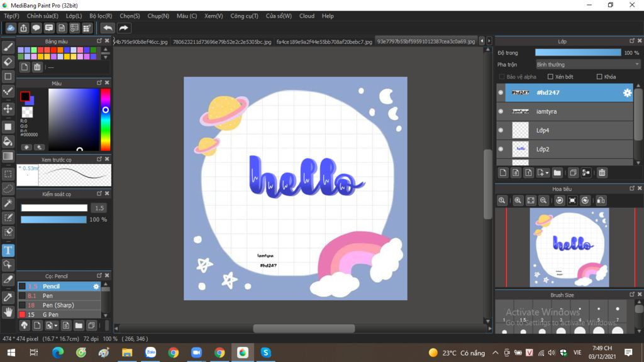Open the Cloud menu
The height and width of the screenshot is (362, 644).
point(307,16)
